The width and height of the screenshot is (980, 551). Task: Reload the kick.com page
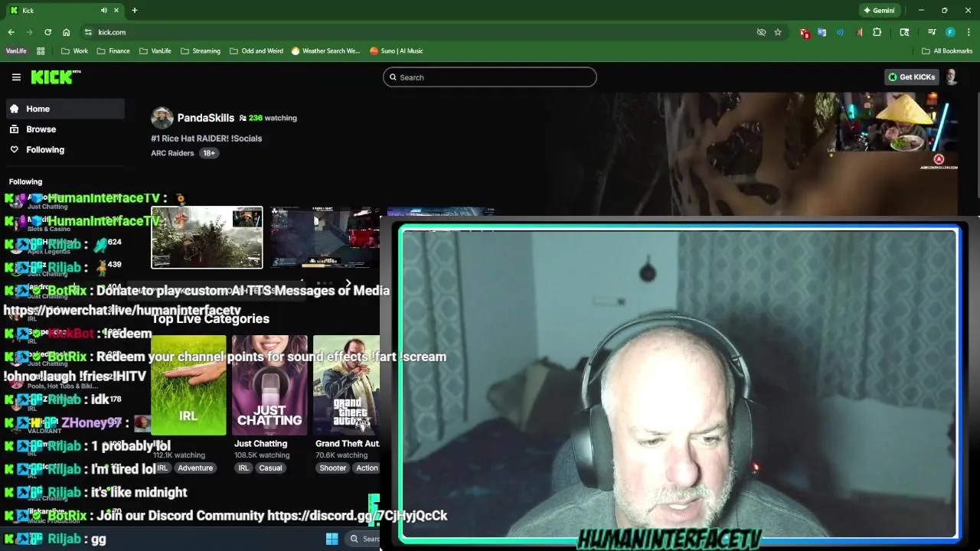pos(47,32)
